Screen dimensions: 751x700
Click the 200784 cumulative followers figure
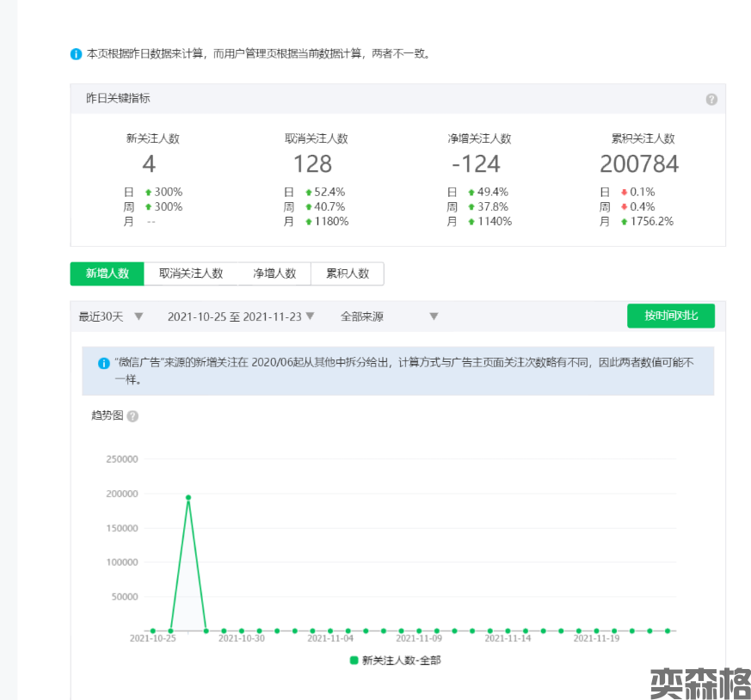coord(639,163)
